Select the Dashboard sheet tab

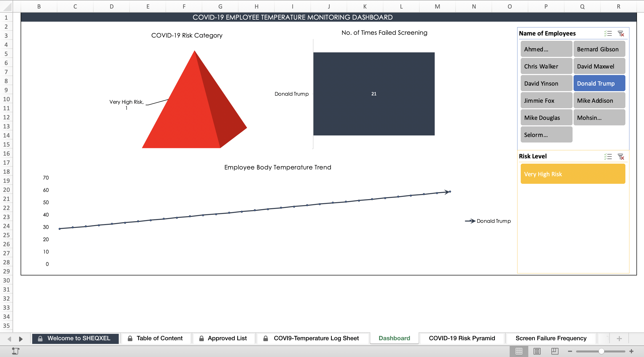(394, 338)
